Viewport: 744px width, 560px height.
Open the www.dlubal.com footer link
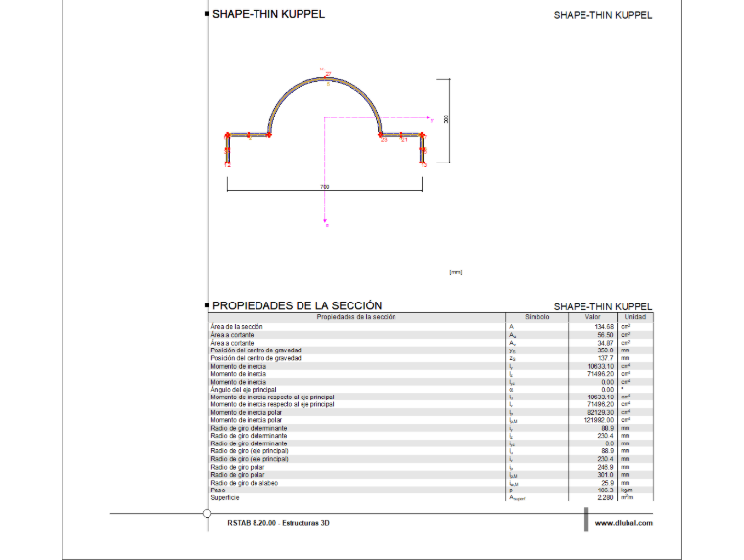624,523
